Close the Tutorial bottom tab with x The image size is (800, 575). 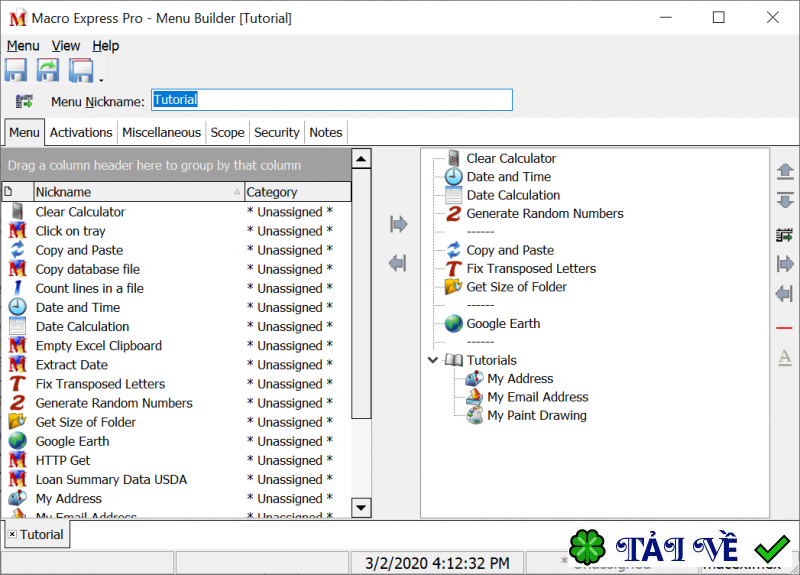[x=12, y=534]
